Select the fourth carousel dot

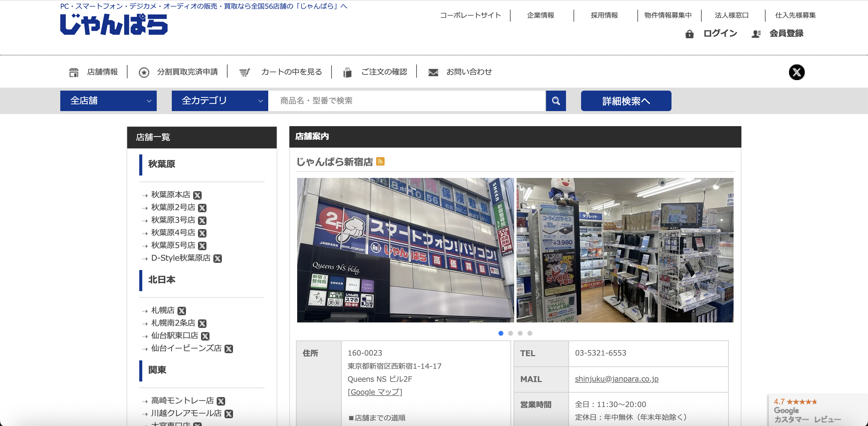[x=530, y=333]
